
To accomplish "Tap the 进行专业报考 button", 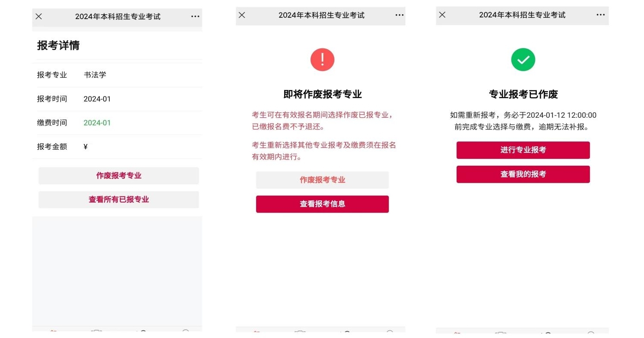I will (x=523, y=150).
